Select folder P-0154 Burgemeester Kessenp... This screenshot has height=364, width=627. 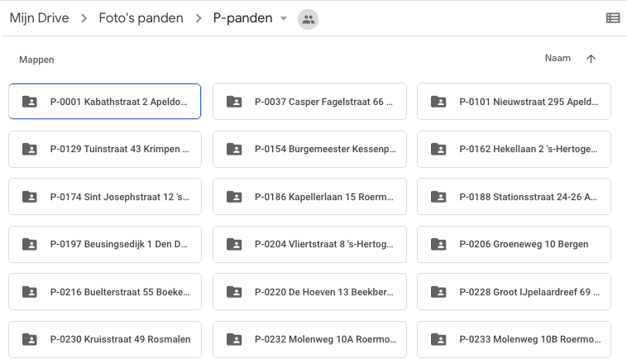(x=309, y=149)
